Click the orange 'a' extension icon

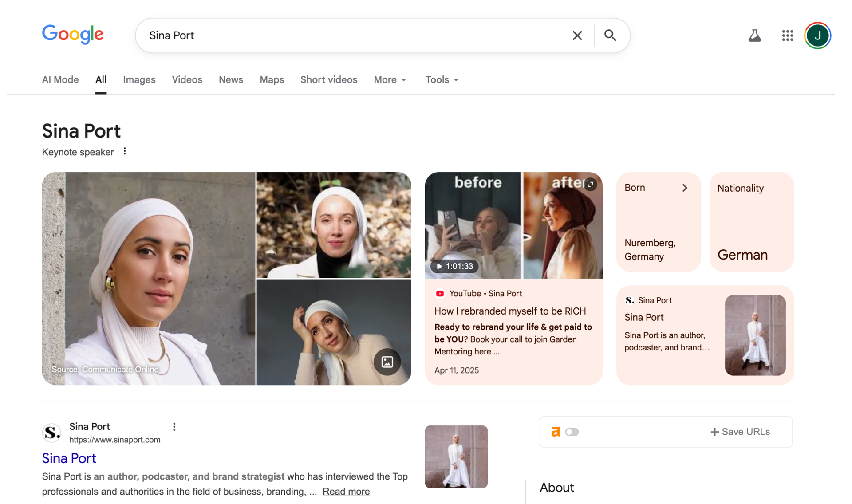point(555,432)
